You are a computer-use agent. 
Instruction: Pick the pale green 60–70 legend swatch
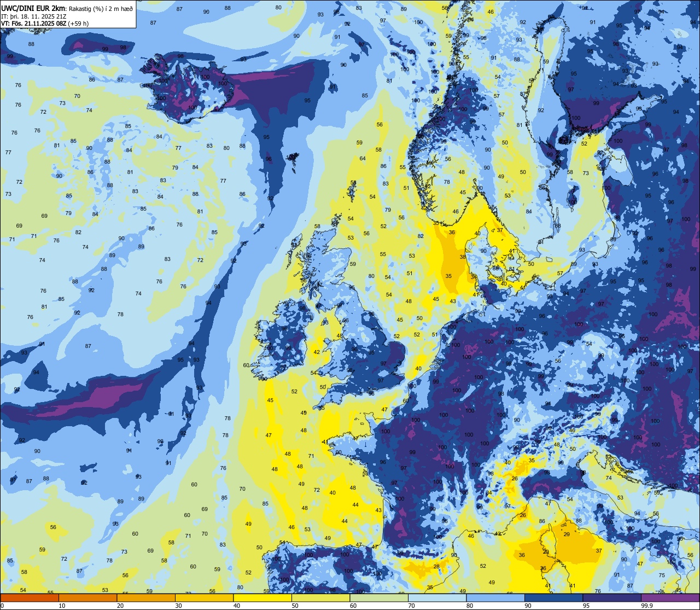379,598
